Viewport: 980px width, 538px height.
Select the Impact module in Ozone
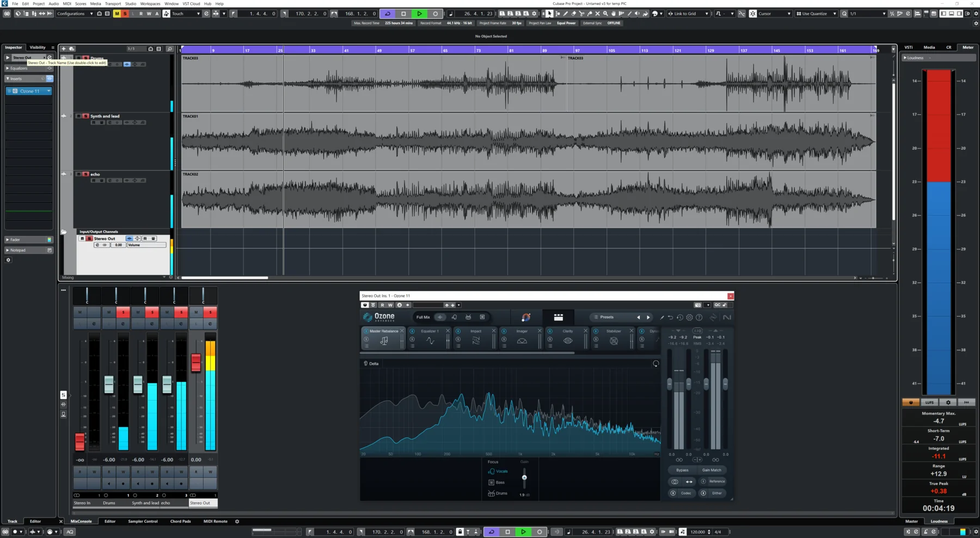(476, 338)
